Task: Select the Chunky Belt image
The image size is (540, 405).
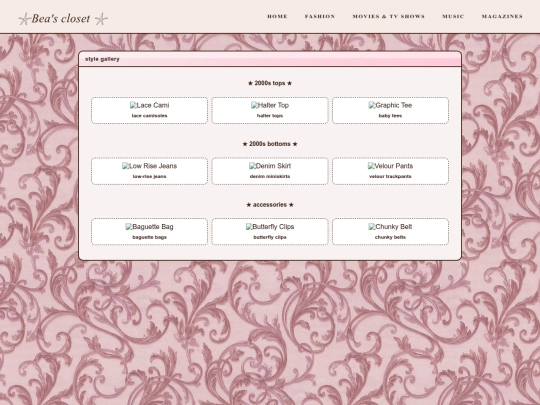Action: [x=390, y=227]
